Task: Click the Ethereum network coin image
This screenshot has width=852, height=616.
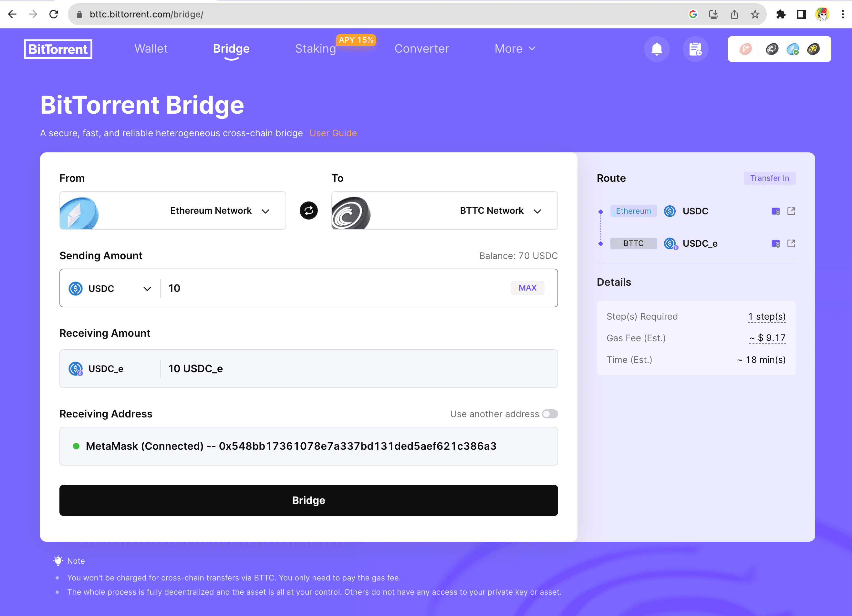Action: tap(79, 212)
